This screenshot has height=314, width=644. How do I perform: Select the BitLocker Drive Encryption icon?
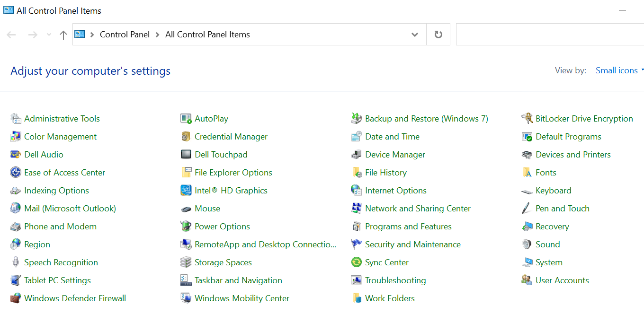pyautogui.click(x=527, y=119)
